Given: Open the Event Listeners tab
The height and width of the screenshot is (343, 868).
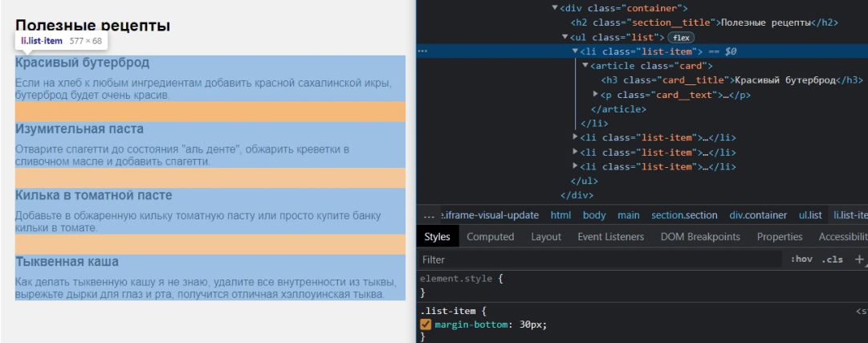Looking at the screenshot, I should 610,236.
